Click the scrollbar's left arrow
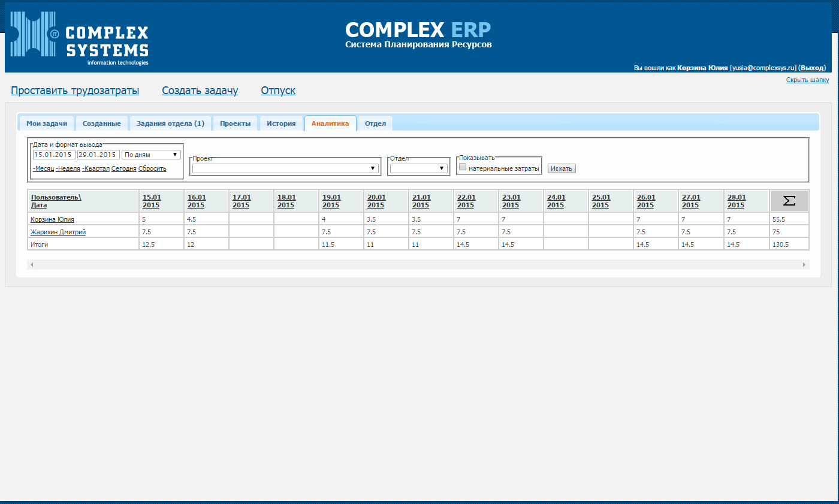Screen dimensions: 839x504 tap(32, 264)
